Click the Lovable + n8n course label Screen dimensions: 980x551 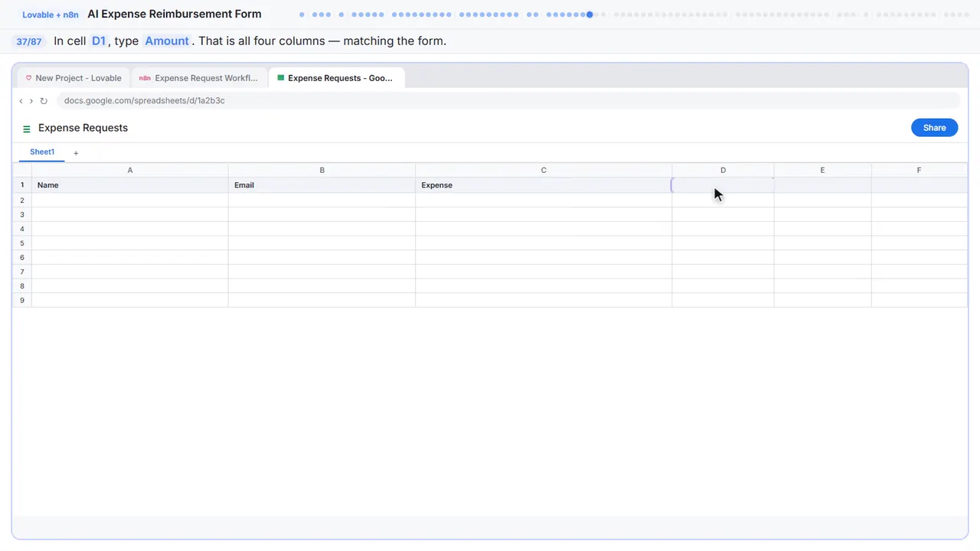point(51,15)
